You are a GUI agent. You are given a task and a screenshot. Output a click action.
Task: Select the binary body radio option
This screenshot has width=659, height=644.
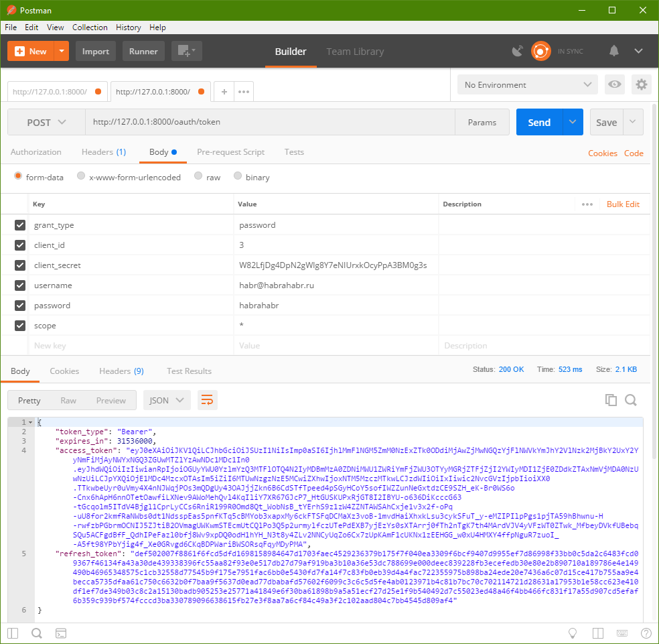[x=238, y=176]
